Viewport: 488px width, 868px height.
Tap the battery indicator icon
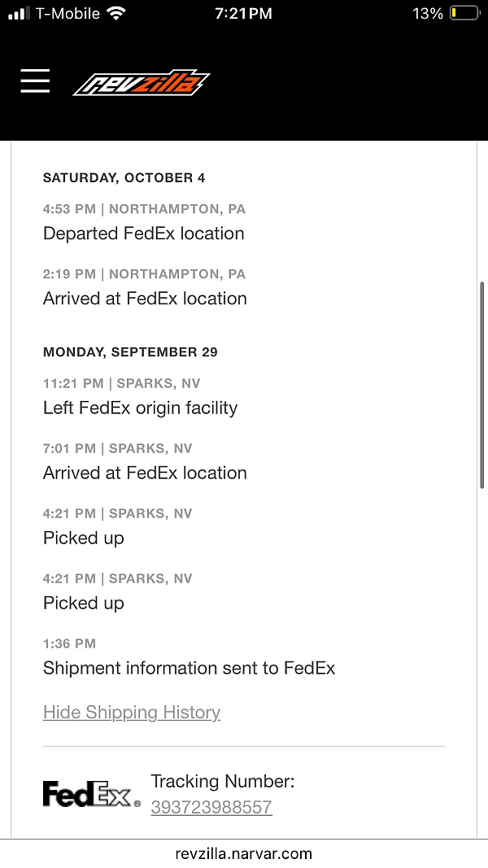(464, 14)
